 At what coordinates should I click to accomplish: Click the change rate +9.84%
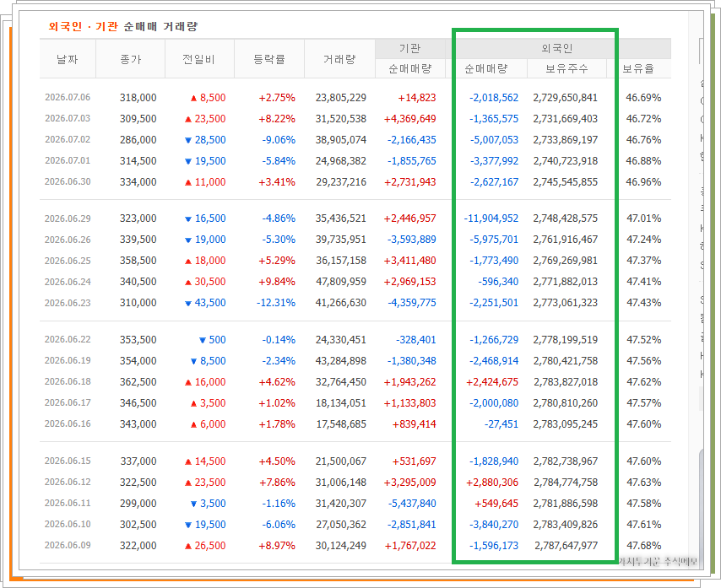277,282
